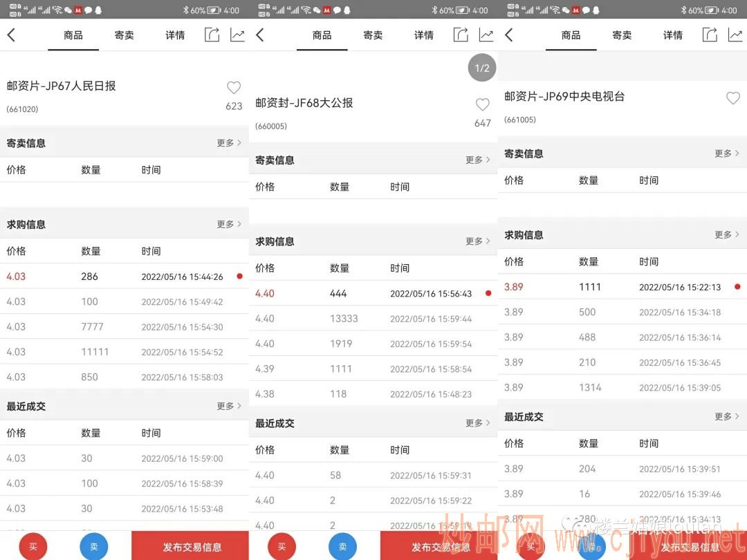Go back from the JF68大公报 screen
This screenshot has width=747, height=560.
[x=260, y=35]
